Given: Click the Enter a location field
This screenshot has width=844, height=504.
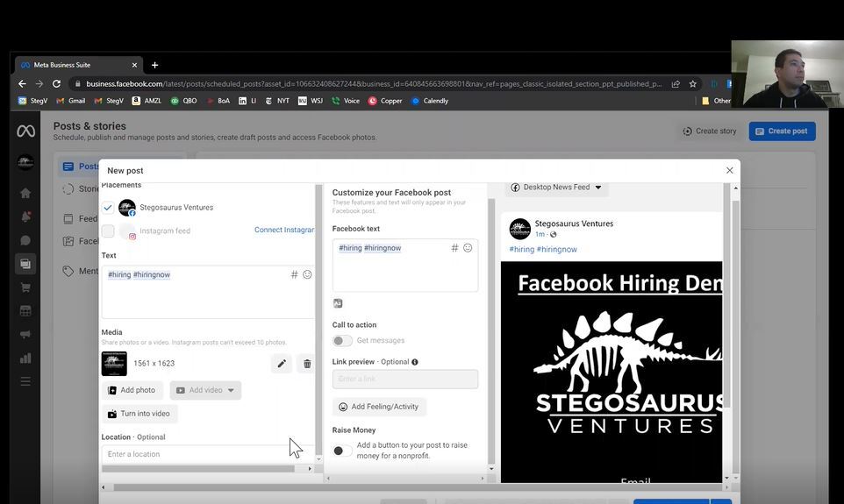Looking at the screenshot, I should click(208, 454).
